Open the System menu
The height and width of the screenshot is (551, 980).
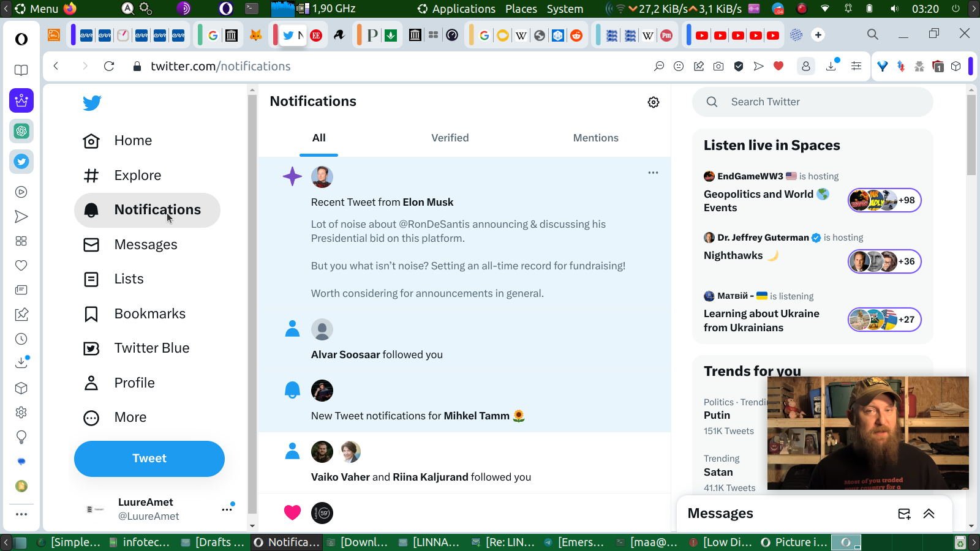[x=565, y=9]
